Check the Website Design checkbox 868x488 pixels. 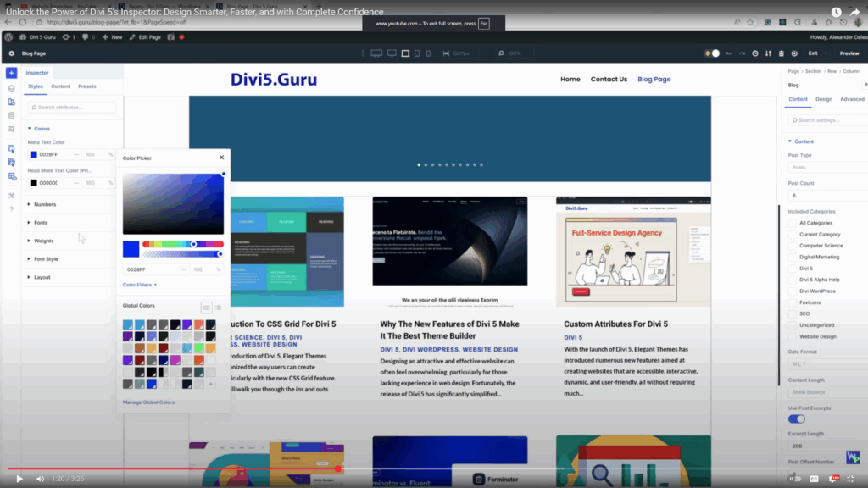pos(793,336)
